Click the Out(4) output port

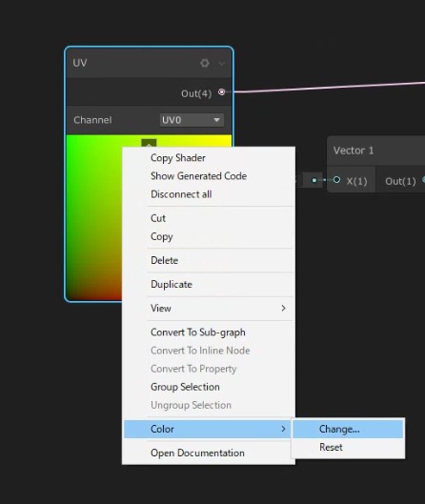[x=221, y=92]
